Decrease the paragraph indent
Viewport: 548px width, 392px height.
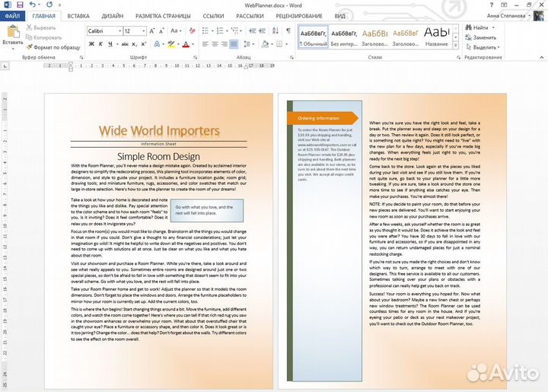click(253, 31)
